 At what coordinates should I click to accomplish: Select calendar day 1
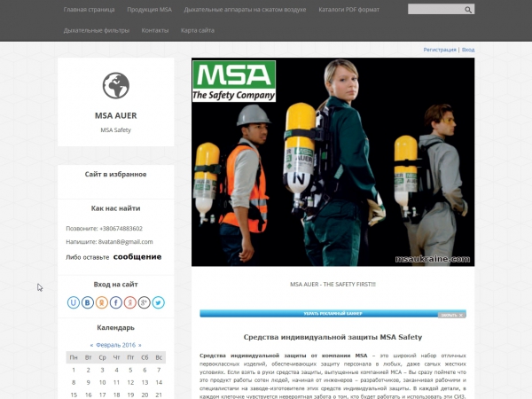pos(74,370)
